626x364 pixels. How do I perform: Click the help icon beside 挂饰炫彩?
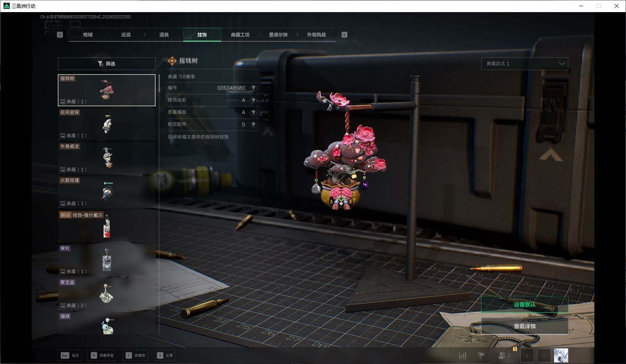[x=253, y=100]
